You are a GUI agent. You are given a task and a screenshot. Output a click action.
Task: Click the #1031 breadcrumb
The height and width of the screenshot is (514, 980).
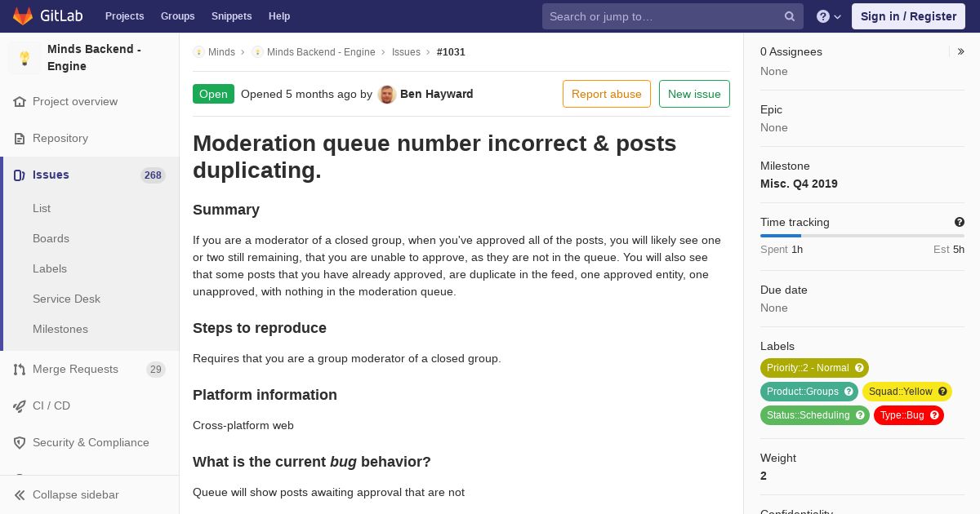(451, 52)
